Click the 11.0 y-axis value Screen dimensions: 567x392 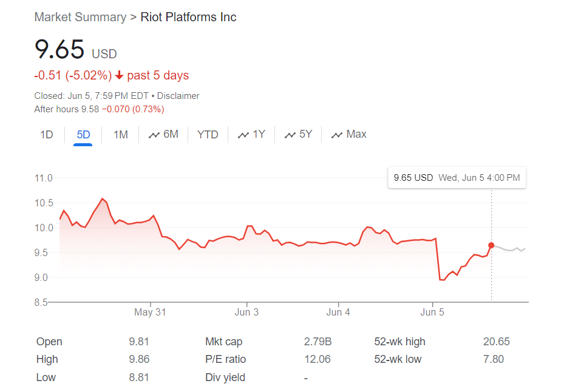pos(43,178)
